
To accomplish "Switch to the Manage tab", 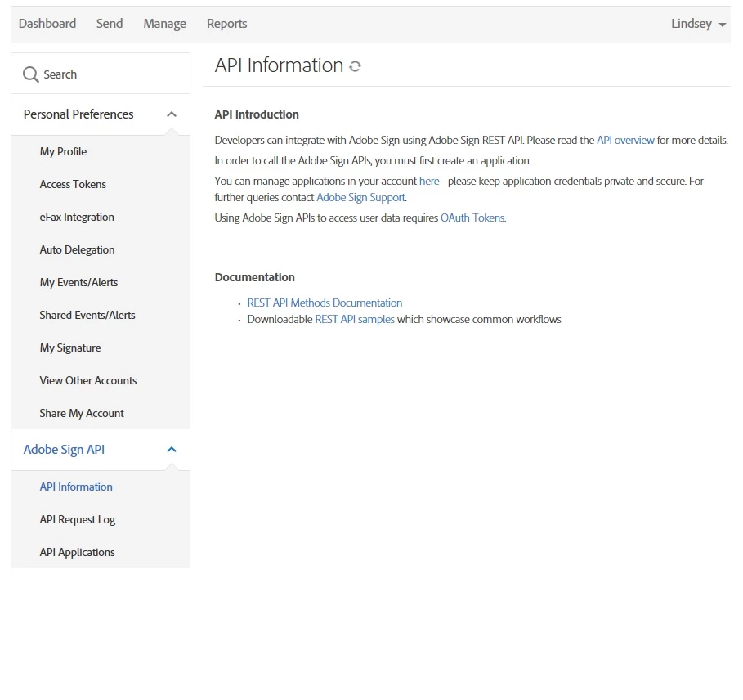I will click(x=165, y=24).
